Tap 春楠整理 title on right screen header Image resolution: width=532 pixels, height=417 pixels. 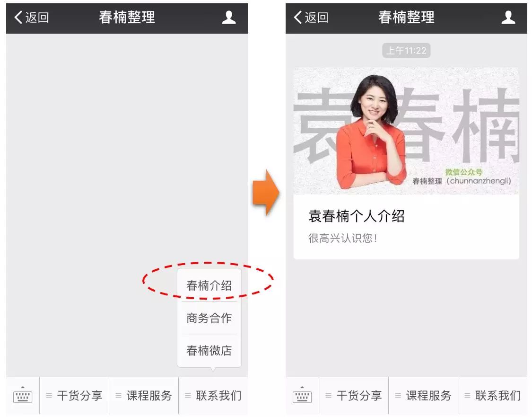point(406,18)
